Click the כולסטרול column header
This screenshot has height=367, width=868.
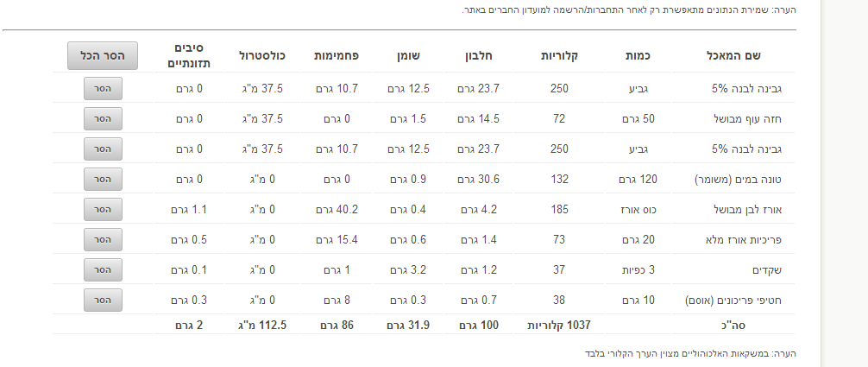tap(262, 55)
